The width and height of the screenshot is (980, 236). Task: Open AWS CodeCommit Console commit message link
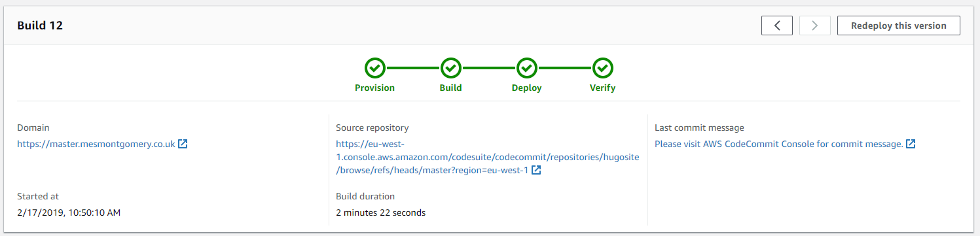pyautogui.click(x=779, y=144)
